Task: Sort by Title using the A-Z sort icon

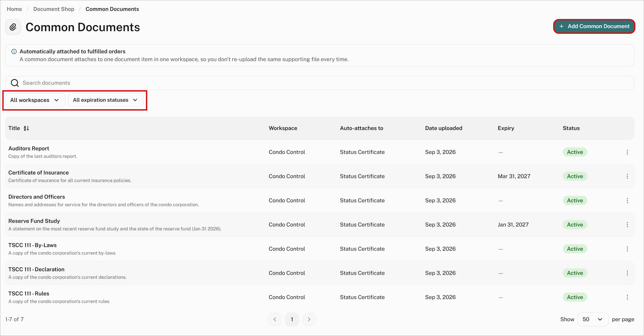Action: click(26, 128)
